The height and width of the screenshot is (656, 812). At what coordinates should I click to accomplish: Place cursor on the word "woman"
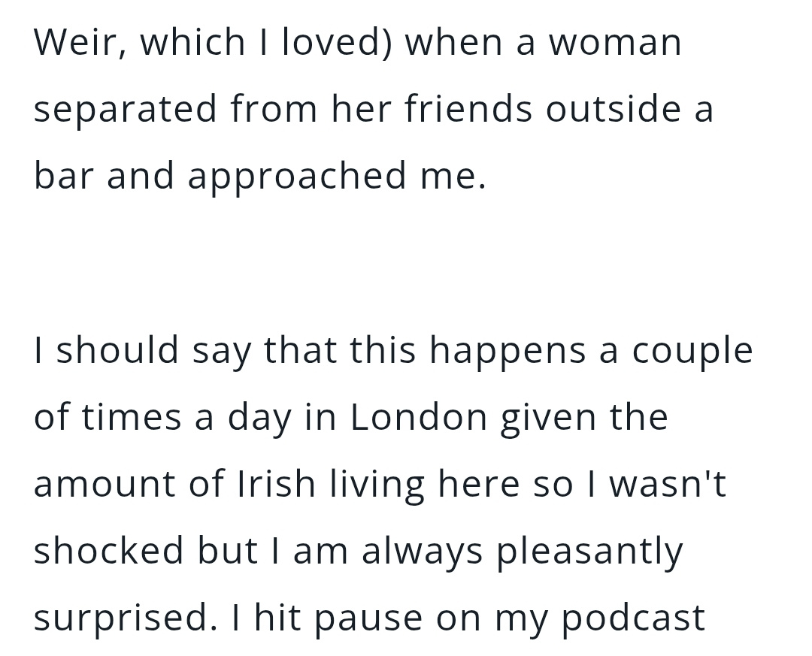[x=615, y=43]
